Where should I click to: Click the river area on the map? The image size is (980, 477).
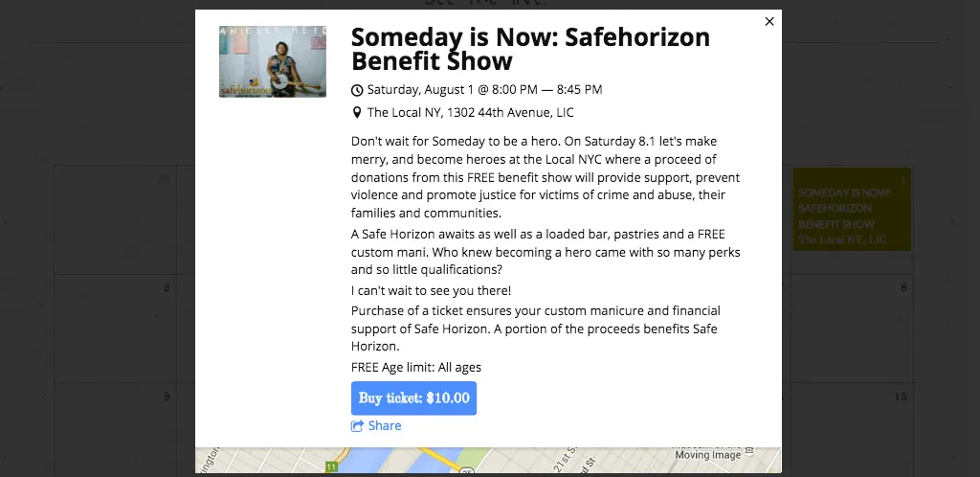[x=375, y=460]
